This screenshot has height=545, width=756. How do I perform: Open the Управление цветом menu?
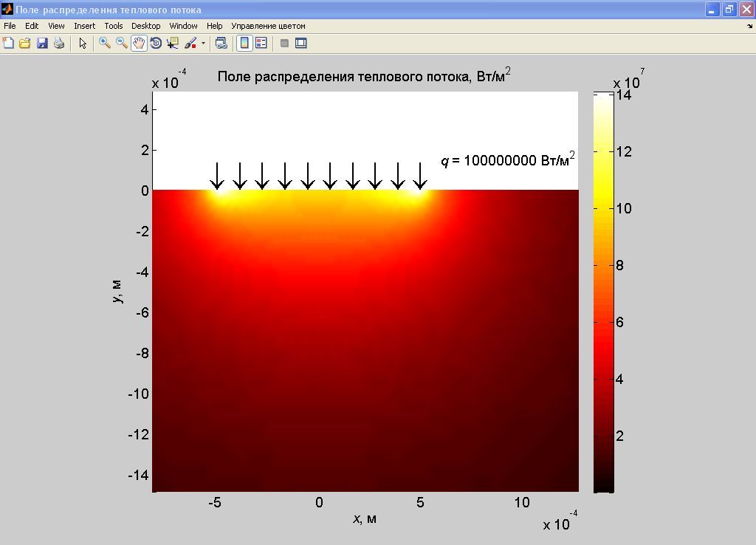point(268,26)
